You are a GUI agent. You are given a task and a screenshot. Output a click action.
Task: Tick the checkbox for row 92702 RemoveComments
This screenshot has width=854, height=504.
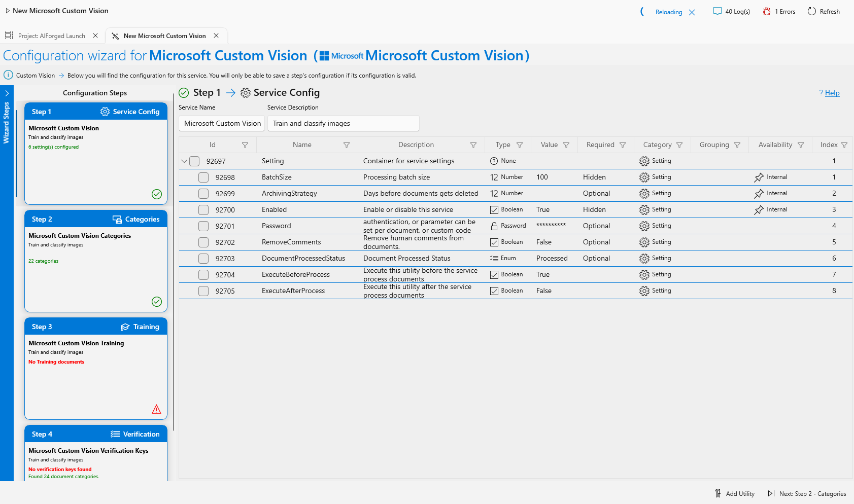pyautogui.click(x=203, y=242)
